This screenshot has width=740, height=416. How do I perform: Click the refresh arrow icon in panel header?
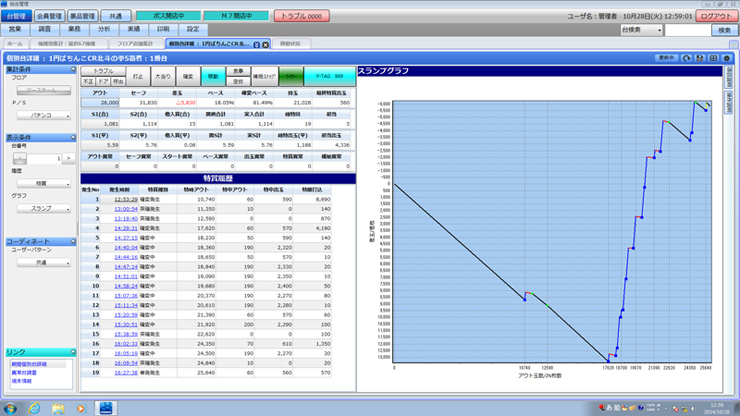pyautogui.click(x=687, y=58)
